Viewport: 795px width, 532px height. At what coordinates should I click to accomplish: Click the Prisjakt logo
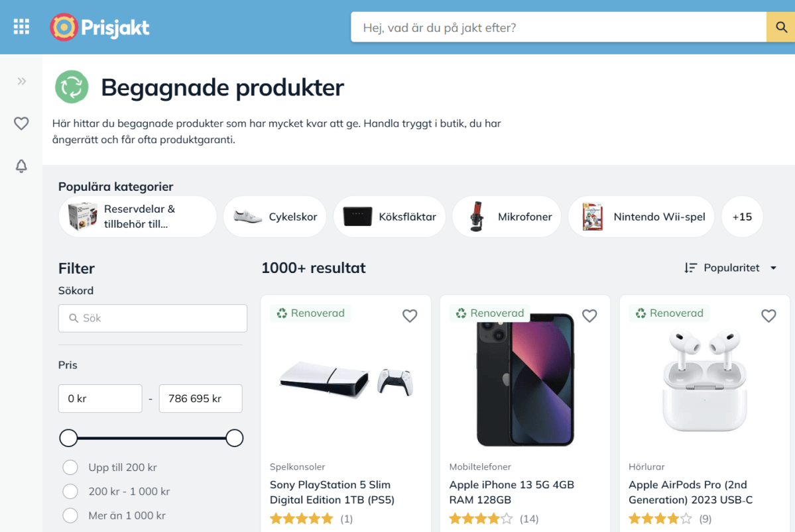tap(100, 27)
